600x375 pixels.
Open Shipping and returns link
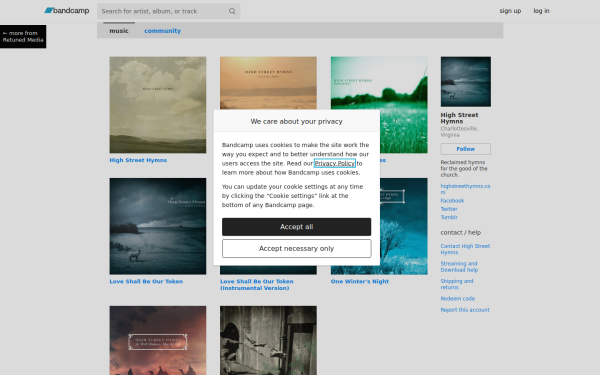[457, 284]
